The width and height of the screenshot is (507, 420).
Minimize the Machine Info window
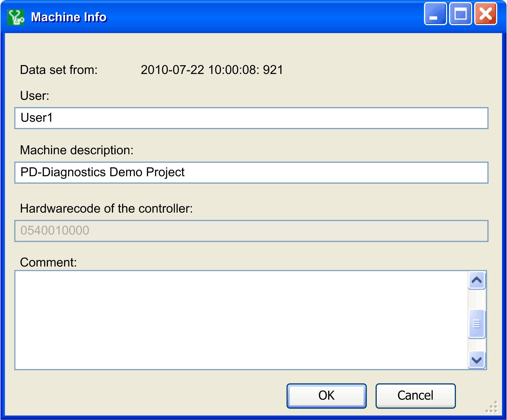pyautogui.click(x=435, y=14)
